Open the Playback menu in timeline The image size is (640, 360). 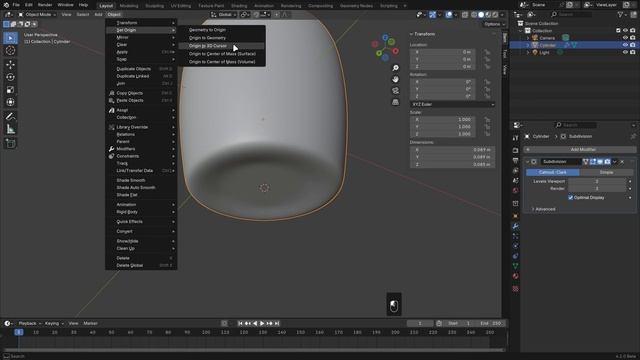pyautogui.click(x=29, y=324)
